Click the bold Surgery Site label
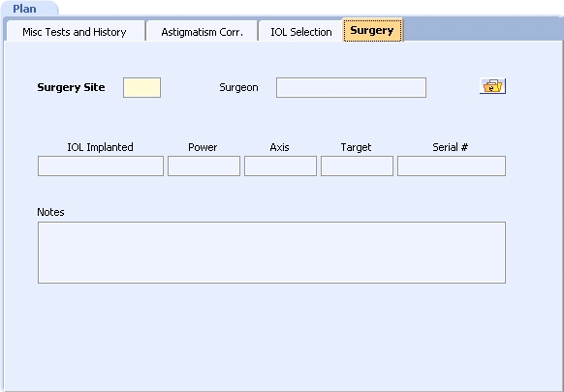This screenshot has width=564, height=392. 71,87
